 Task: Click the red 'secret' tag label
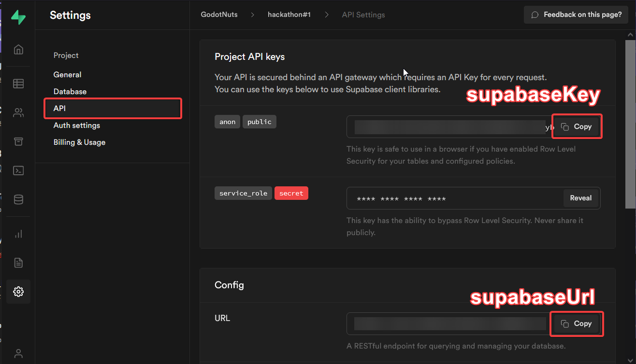click(291, 193)
